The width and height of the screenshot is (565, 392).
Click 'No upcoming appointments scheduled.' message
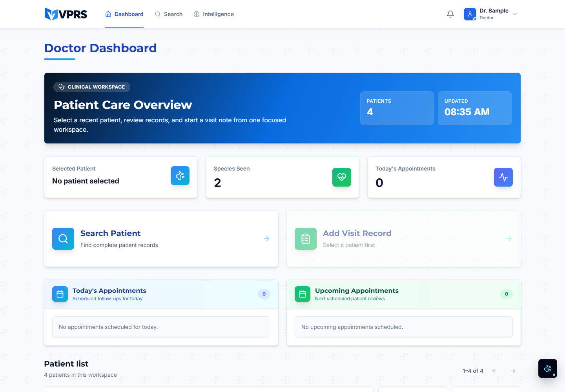352,327
